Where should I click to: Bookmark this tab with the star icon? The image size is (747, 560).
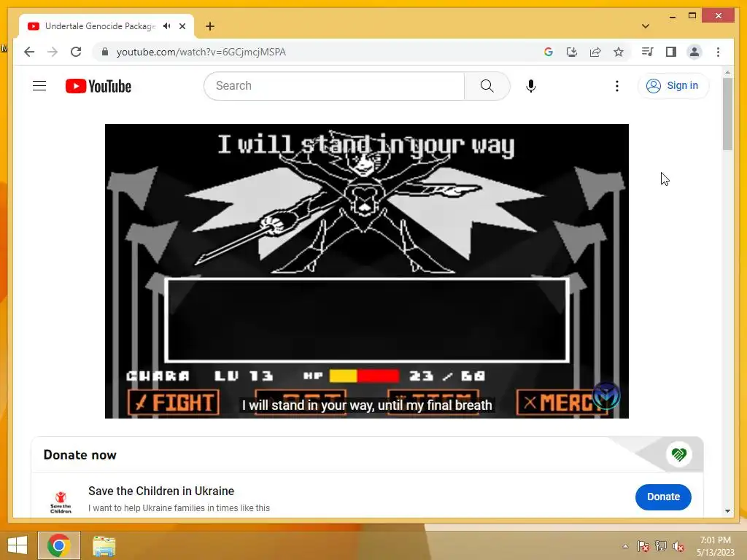click(619, 52)
